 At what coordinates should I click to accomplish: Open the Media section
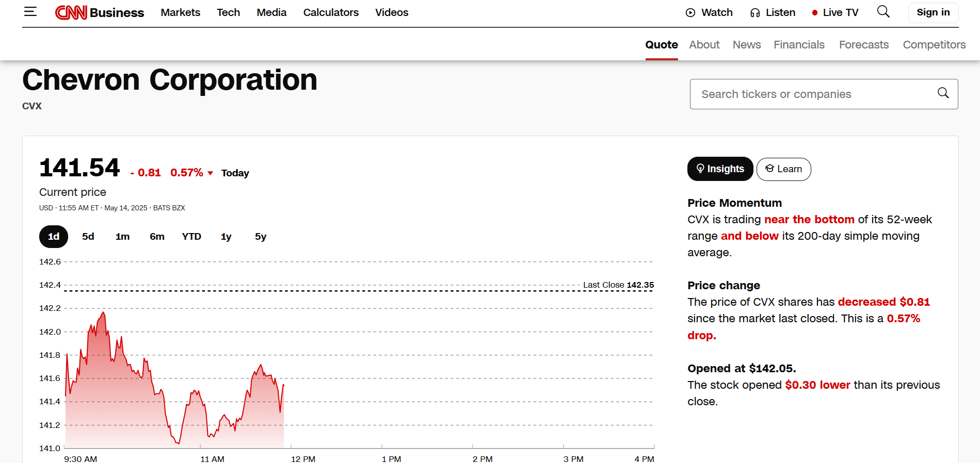point(271,12)
